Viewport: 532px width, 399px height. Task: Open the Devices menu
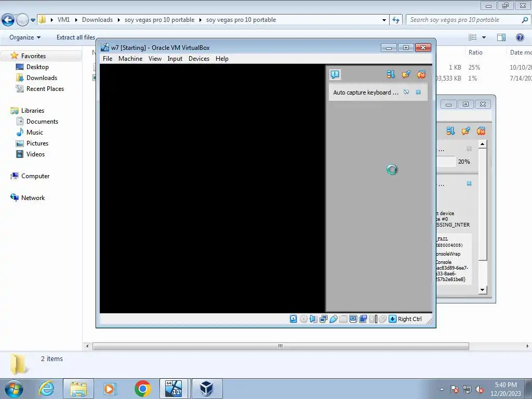(199, 59)
